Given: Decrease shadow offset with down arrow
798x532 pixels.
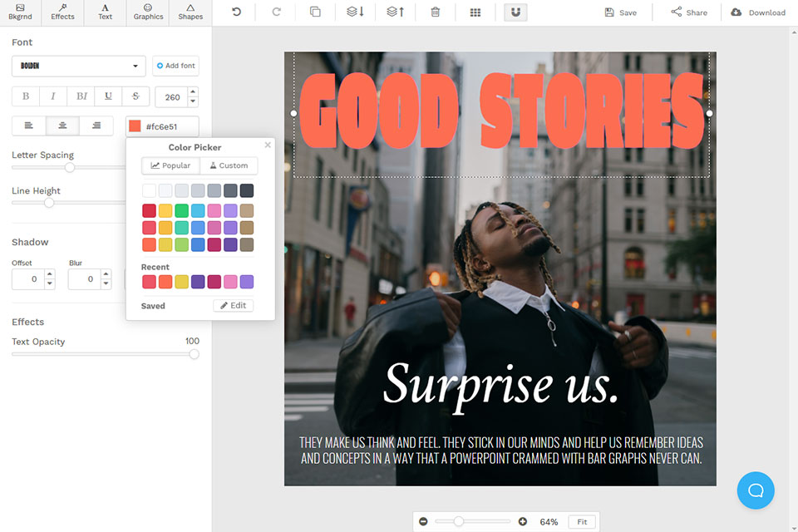Looking at the screenshot, I should (x=49, y=283).
